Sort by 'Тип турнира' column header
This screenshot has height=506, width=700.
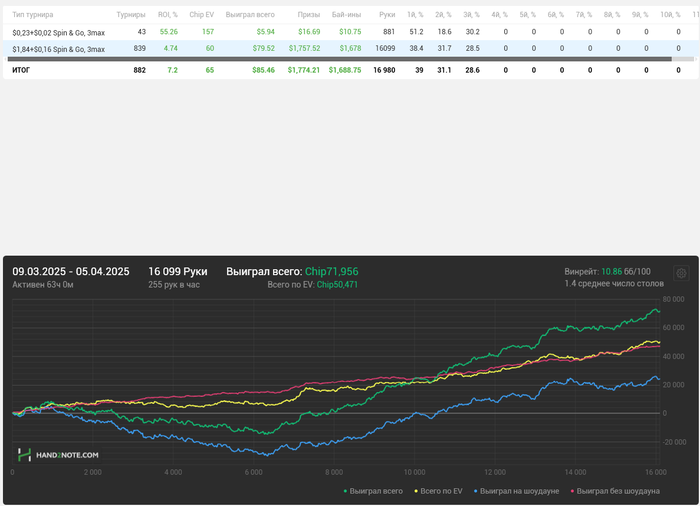pyautogui.click(x=33, y=15)
